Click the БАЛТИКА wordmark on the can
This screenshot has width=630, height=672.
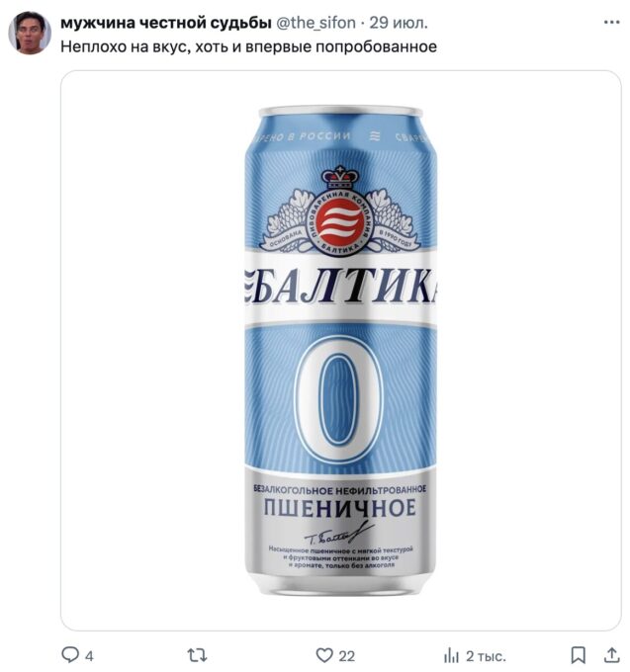pos(340,287)
